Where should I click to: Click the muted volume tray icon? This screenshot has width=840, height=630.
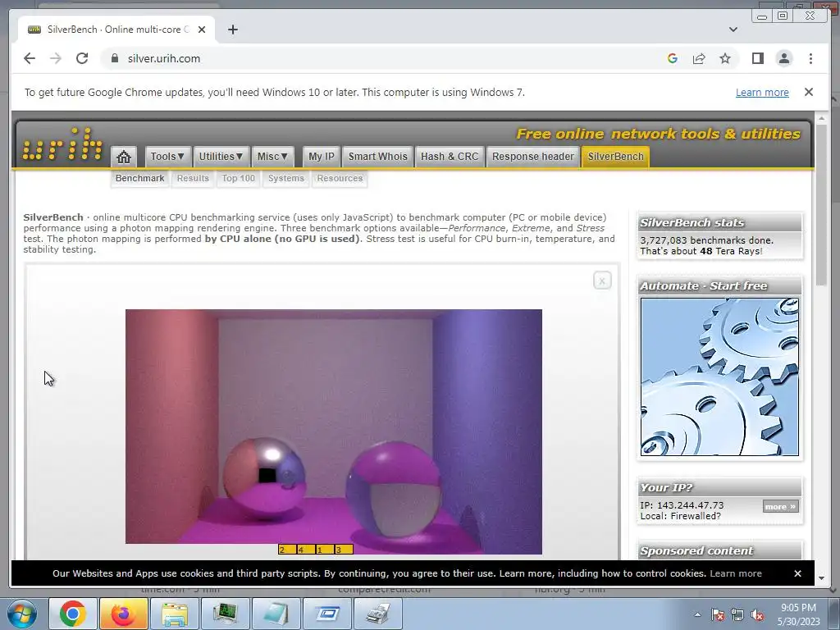(x=757, y=615)
